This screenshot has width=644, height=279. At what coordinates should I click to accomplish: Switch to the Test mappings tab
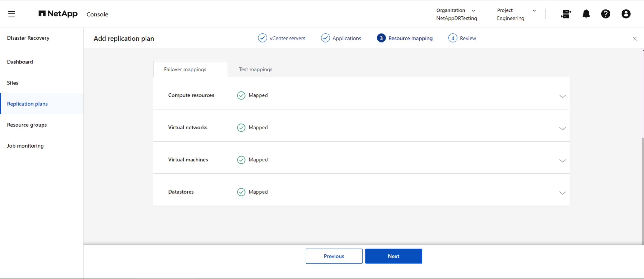(255, 69)
